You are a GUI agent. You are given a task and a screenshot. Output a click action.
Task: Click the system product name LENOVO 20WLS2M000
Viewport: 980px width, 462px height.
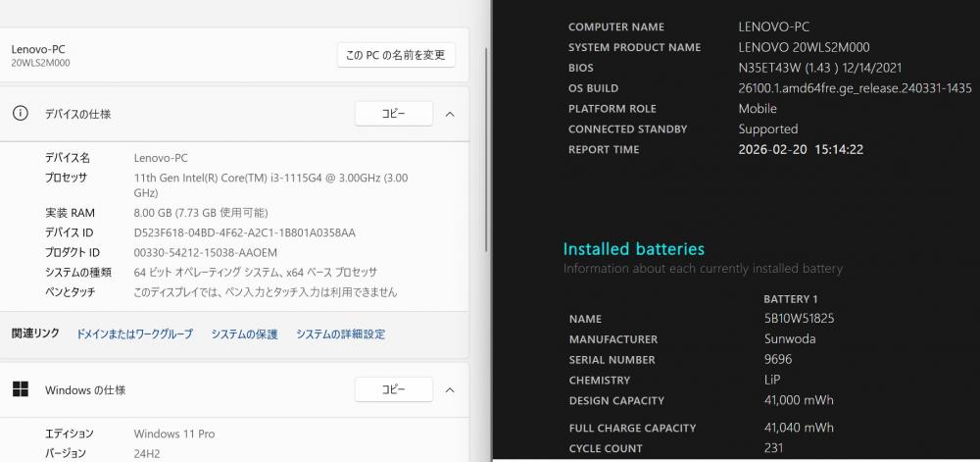[804, 47]
